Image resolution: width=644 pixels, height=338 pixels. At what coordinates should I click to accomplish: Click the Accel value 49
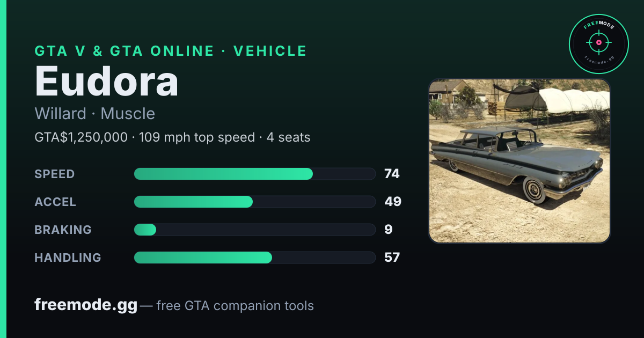pyautogui.click(x=393, y=202)
